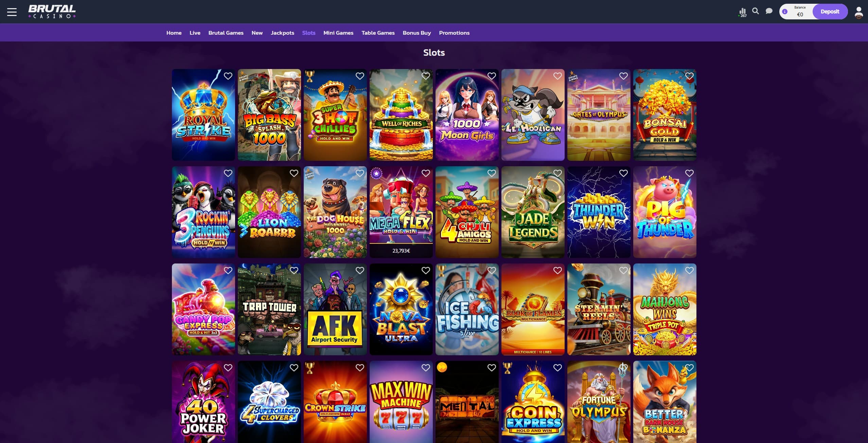Toggle heart on Mega Flex game
This screenshot has width=868, height=443.
426,173
